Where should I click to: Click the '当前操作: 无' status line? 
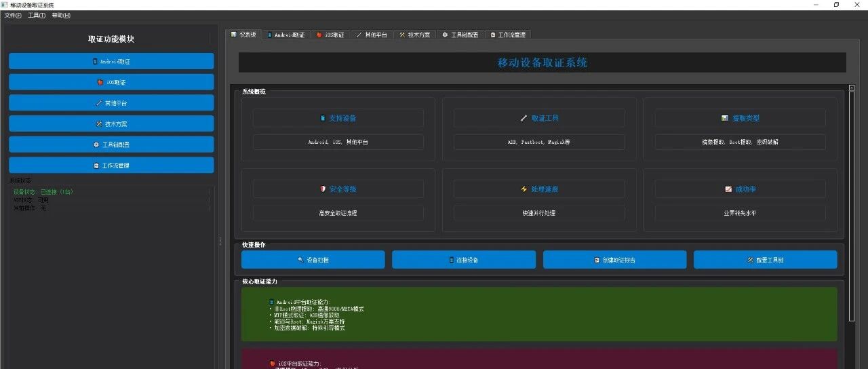[30, 208]
